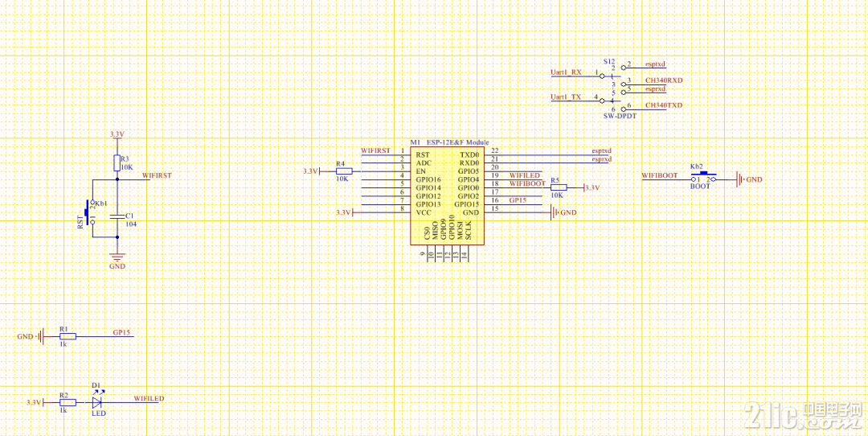Click the GPIO0 pin name
Image resolution: width=868 pixels, height=436 pixels.
(x=469, y=188)
